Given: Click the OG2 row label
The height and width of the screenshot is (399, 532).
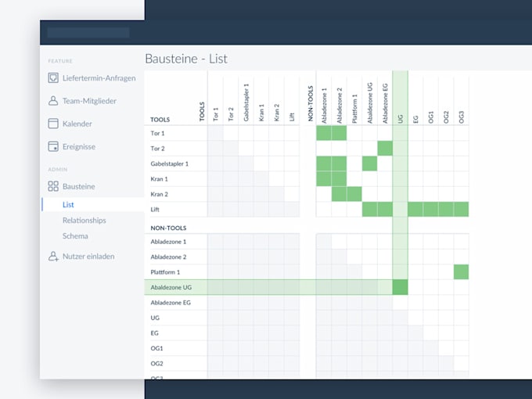Looking at the screenshot, I should 156,364.
